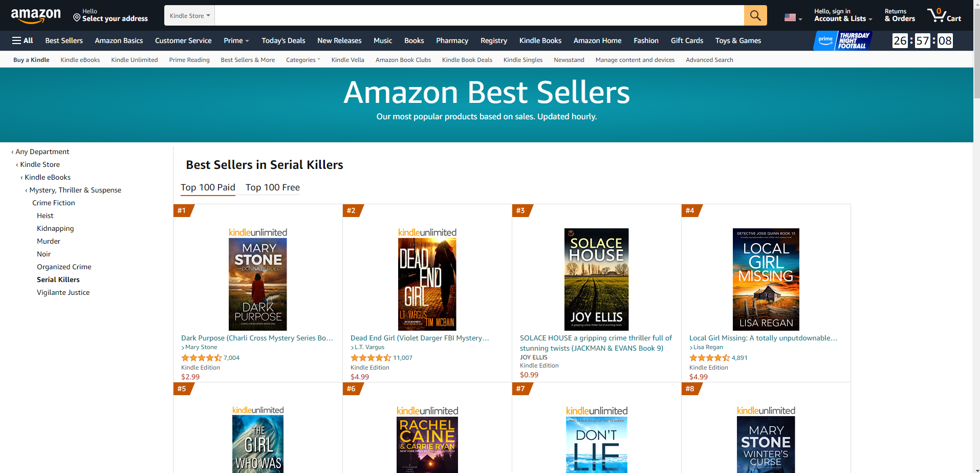
Task: Click the orange search magnifier button
Action: coord(755,15)
